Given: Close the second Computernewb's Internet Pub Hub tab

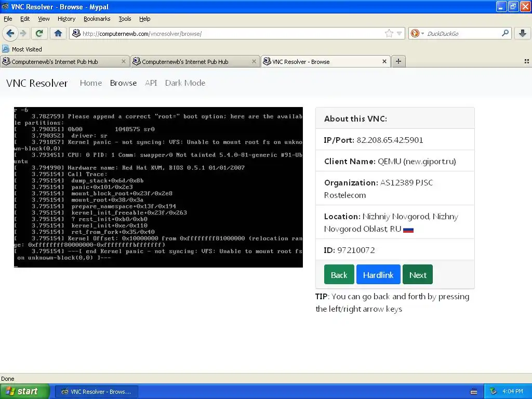Looking at the screenshot, I should tap(254, 61).
